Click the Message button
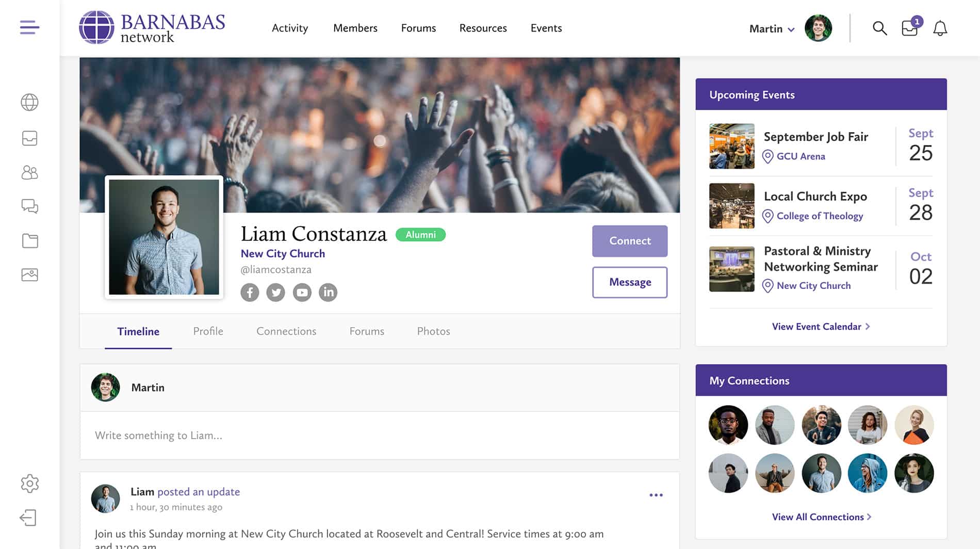Viewport: 980px width, 549px height. pos(629,282)
